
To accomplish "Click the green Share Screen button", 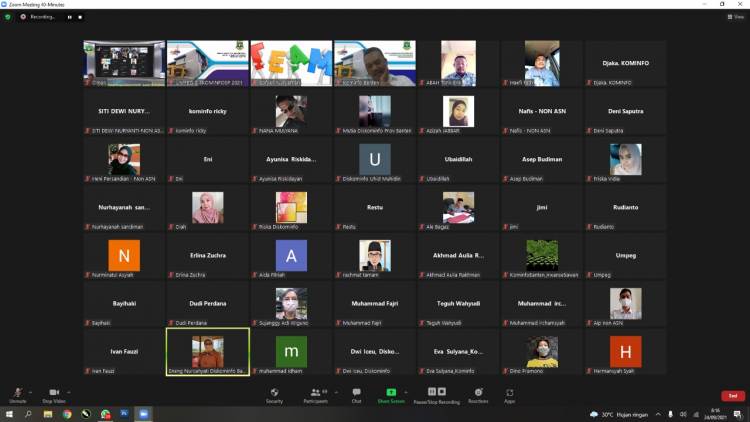I will [x=390, y=394].
